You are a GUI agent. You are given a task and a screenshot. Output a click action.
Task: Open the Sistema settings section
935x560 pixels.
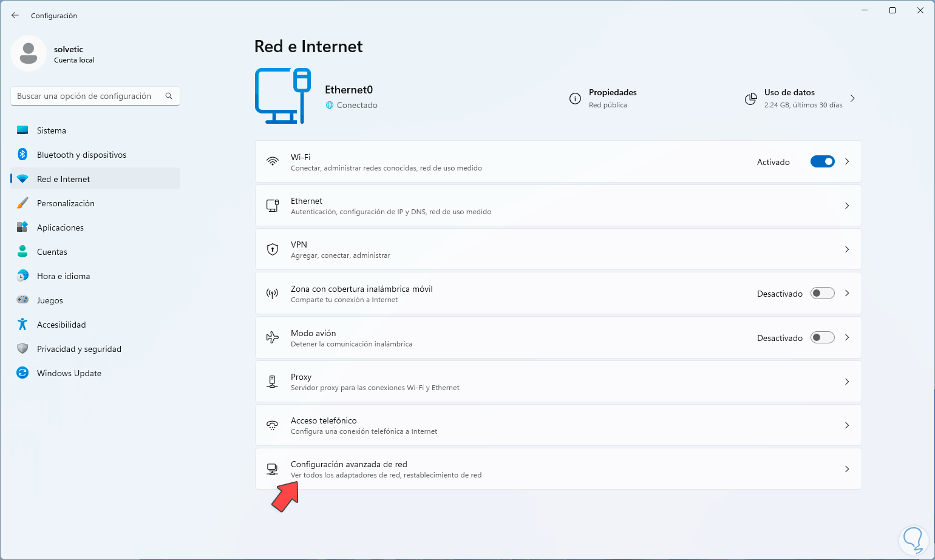tap(95, 130)
